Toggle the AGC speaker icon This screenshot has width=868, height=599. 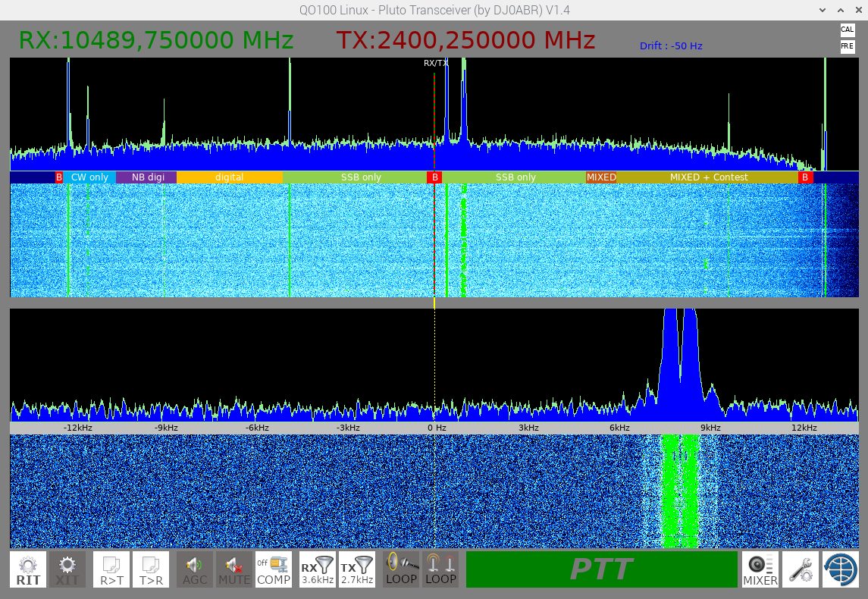[195, 569]
